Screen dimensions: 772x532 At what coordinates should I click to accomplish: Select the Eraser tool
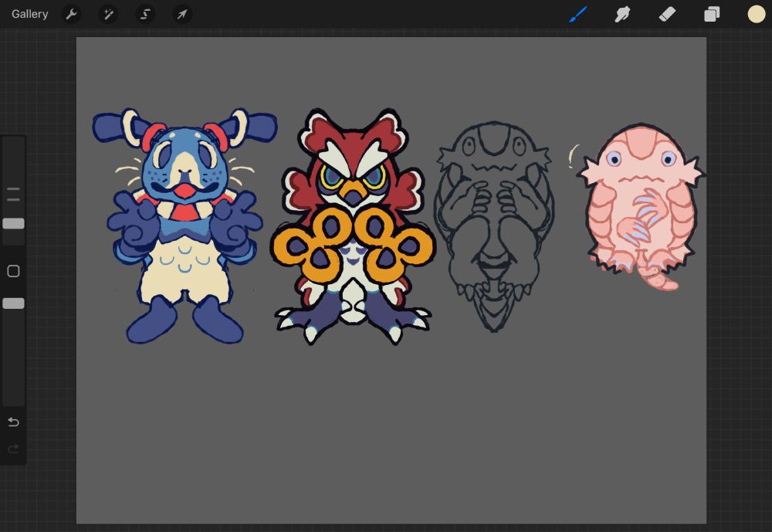click(667, 15)
